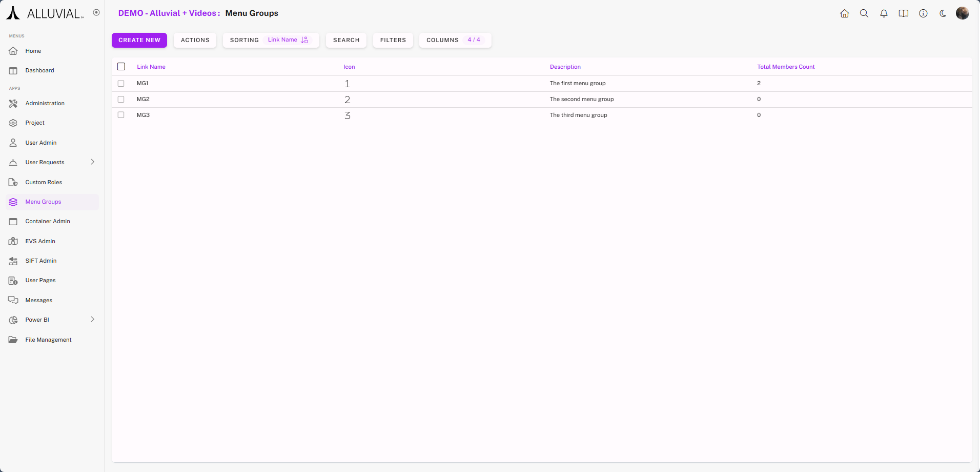Sort by Total Members Count header
Screen dimensions: 980x472
pos(785,67)
